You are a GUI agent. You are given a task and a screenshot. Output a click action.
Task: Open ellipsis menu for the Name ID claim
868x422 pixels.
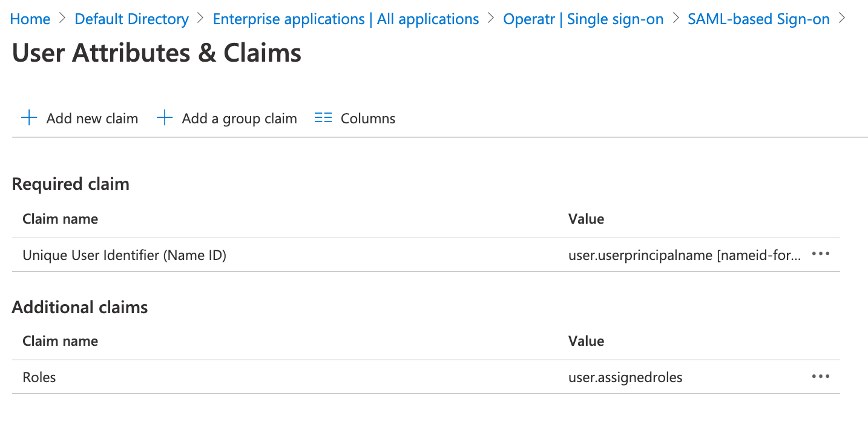click(820, 255)
